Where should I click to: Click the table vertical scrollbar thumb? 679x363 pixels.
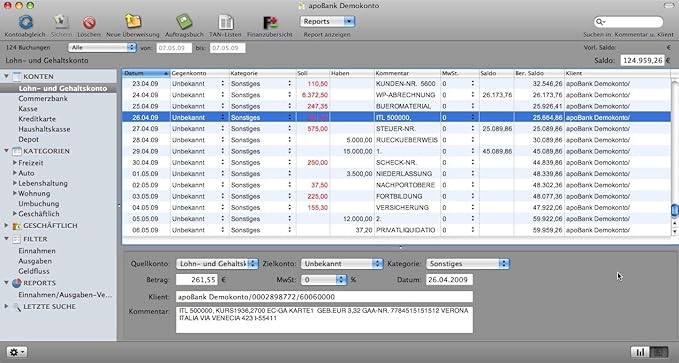(x=674, y=211)
